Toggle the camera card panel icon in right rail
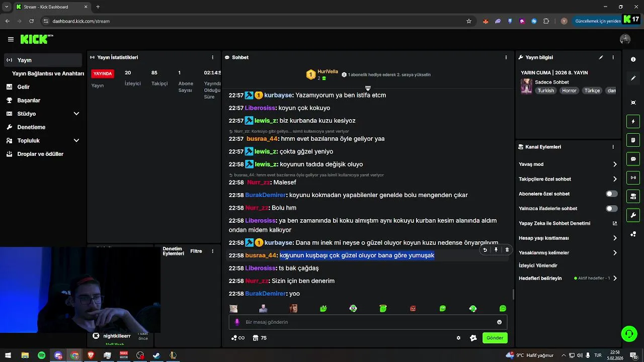644x362 pixels. click(x=633, y=196)
